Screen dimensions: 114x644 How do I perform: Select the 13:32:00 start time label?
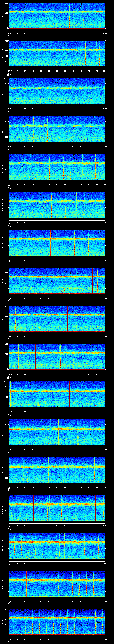pos(9,639)
